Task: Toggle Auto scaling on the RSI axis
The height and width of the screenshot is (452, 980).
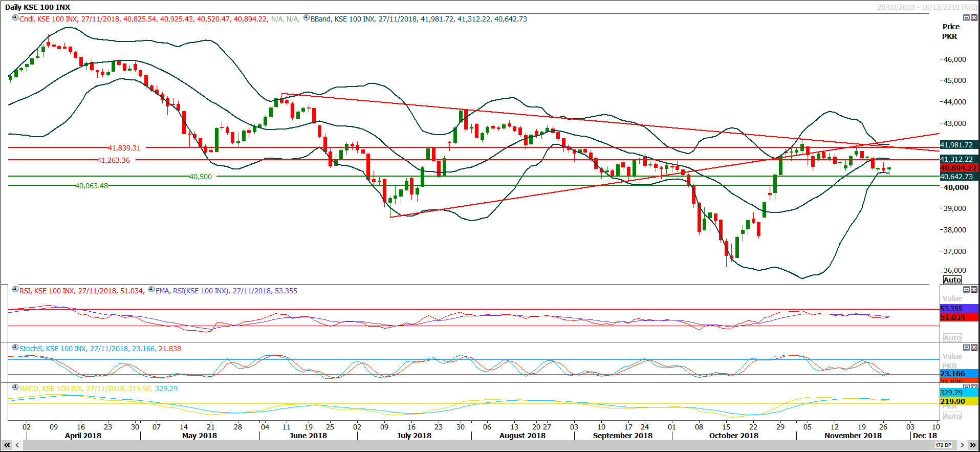Action: click(x=952, y=338)
